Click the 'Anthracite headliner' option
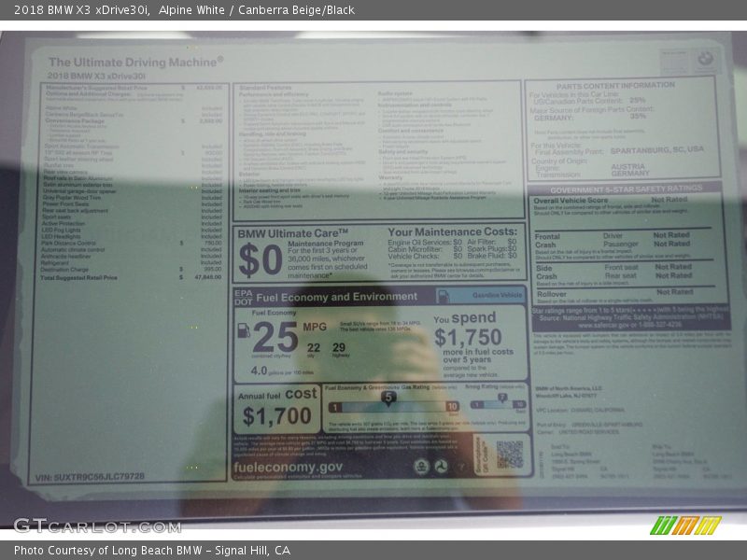Image resolution: width=747 pixels, height=560 pixels. tap(66, 256)
